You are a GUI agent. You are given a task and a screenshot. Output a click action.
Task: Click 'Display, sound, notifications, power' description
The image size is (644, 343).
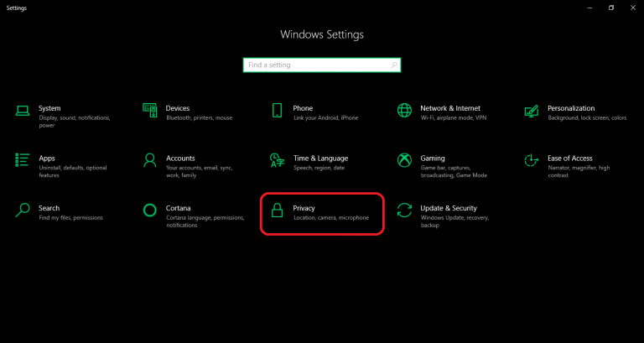[x=75, y=122]
